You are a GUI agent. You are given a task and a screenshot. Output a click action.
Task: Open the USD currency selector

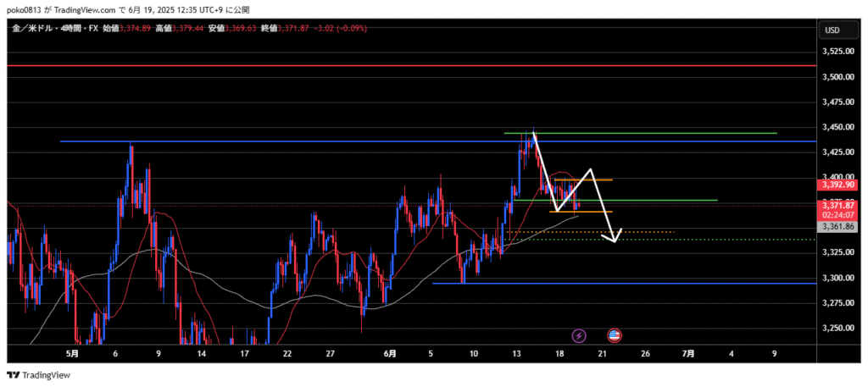tap(832, 30)
